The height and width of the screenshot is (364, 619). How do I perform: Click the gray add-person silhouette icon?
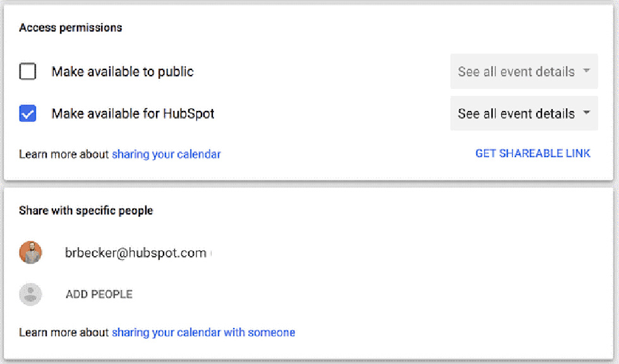pos(30,295)
